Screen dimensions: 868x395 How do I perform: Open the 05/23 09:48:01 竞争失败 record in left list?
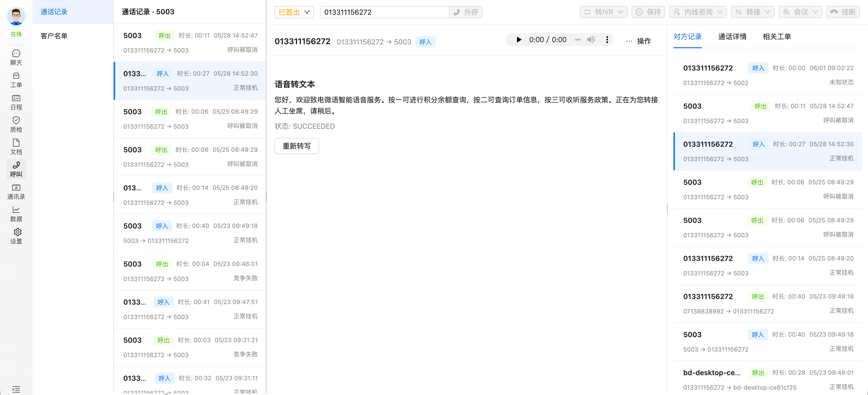[190, 271]
